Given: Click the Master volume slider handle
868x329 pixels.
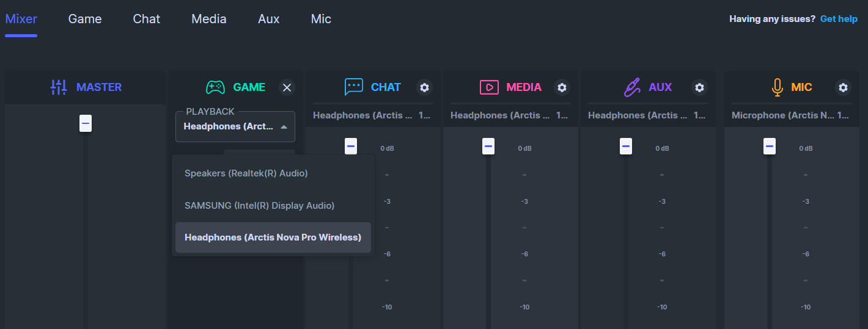Looking at the screenshot, I should [x=86, y=123].
